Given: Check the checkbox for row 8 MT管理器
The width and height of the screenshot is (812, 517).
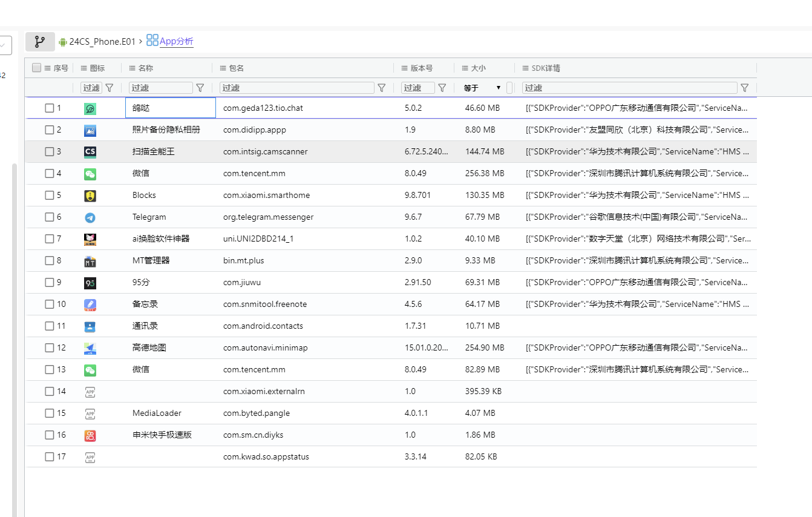Looking at the screenshot, I should (50, 260).
